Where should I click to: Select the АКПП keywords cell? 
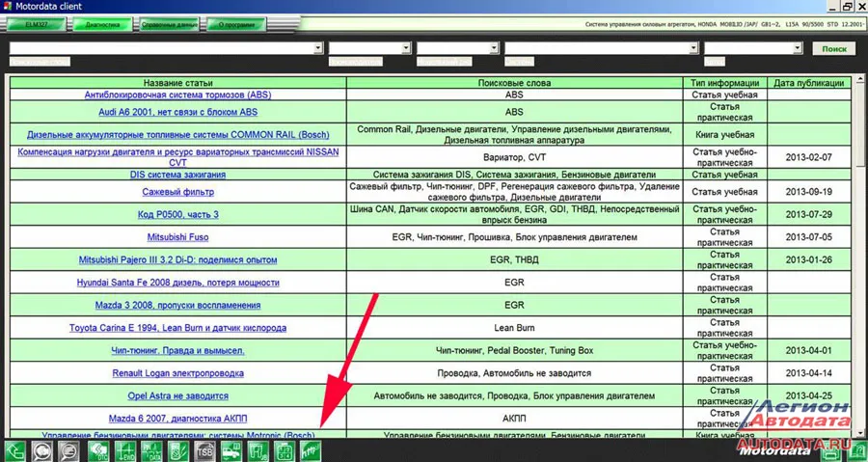[514, 419]
